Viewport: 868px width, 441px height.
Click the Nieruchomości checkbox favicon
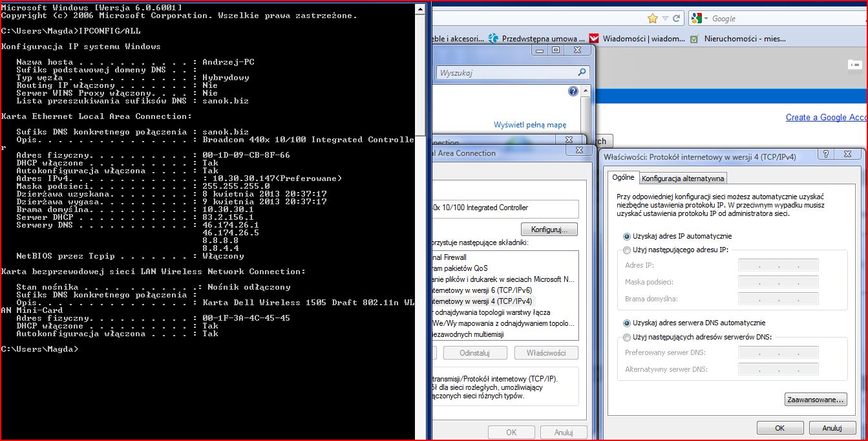coord(695,39)
